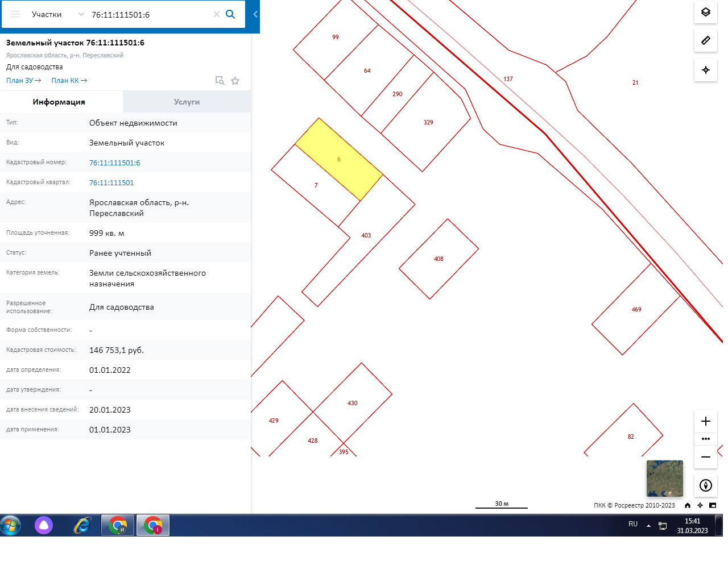
Task: Zoom out with the minus button
Action: click(706, 457)
